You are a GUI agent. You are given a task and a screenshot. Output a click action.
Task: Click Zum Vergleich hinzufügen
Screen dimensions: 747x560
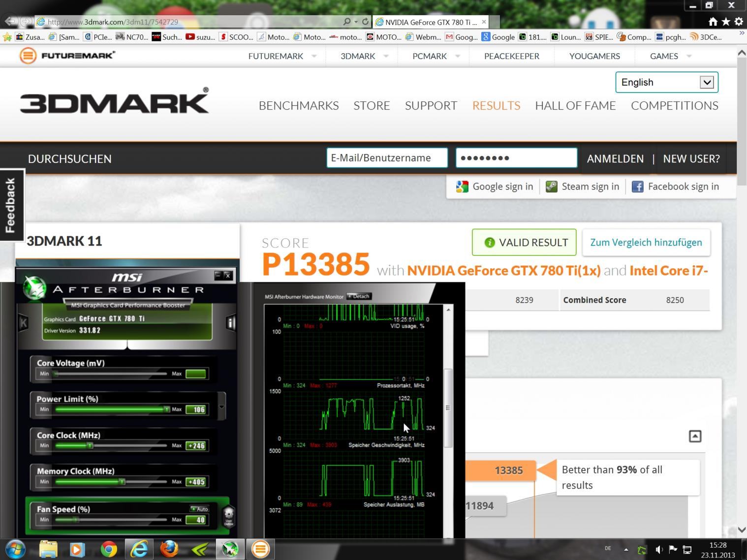[646, 242]
